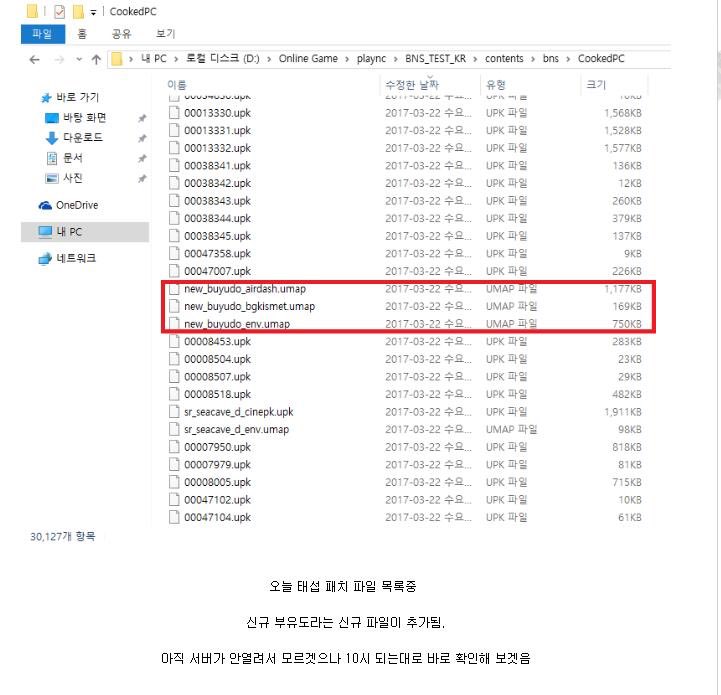Select bns breadcrumb in path

[x=550, y=58]
